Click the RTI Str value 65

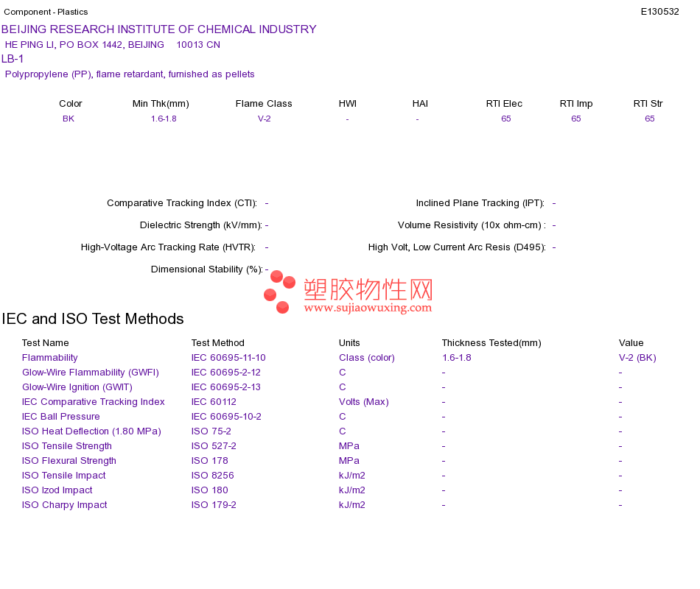pos(650,119)
